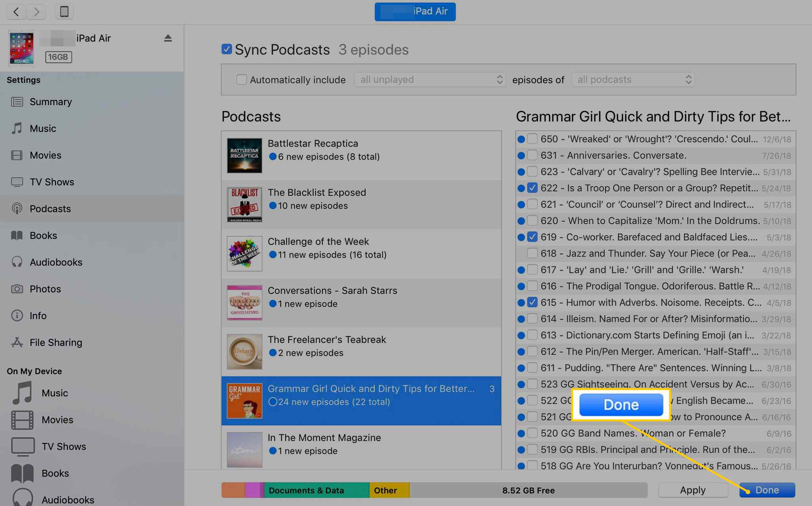This screenshot has width=812, height=506.
Task: Click the unplayed dot of episode 614
Action: click(x=521, y=319)
